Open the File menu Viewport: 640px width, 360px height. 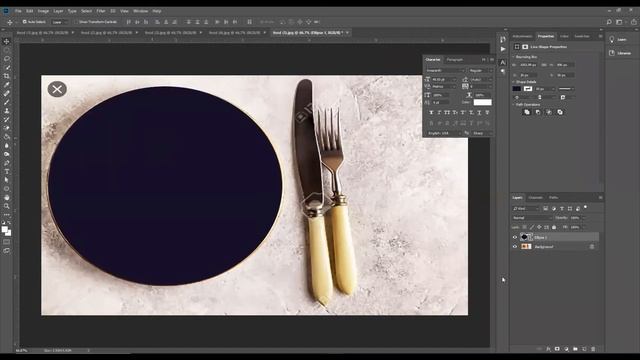18,11
